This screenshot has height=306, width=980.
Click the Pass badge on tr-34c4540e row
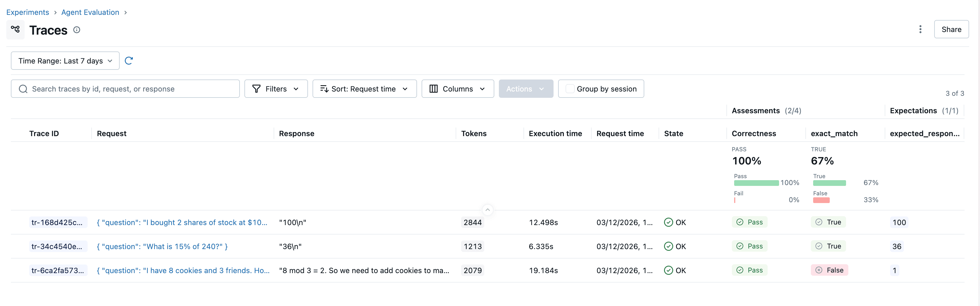click(x=750, y=246)
